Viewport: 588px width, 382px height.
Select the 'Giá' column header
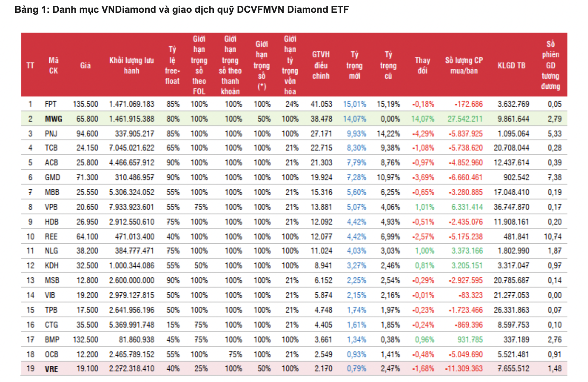click(86, 65)
